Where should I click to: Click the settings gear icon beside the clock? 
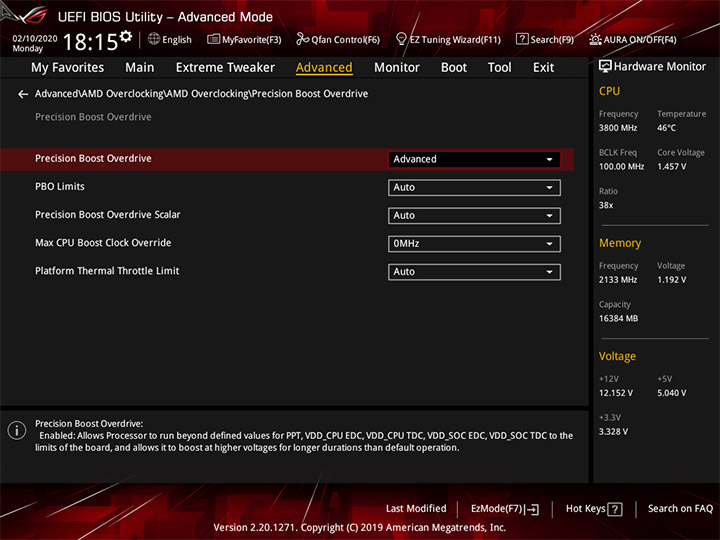click(126, 36)
